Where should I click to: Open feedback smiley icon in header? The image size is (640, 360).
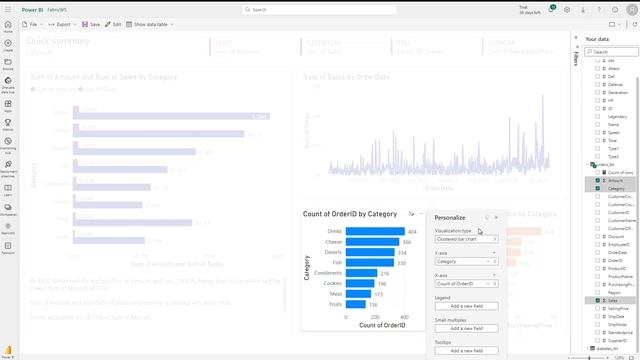tap(615, 9)
